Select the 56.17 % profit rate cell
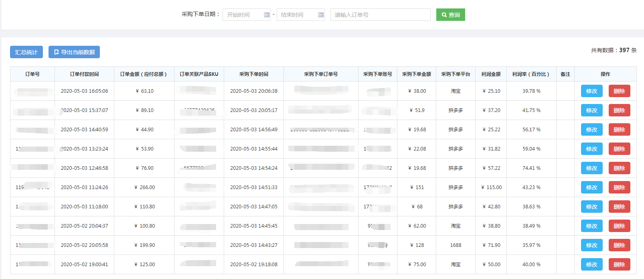644x279 pixels. [x=531, y=130]
